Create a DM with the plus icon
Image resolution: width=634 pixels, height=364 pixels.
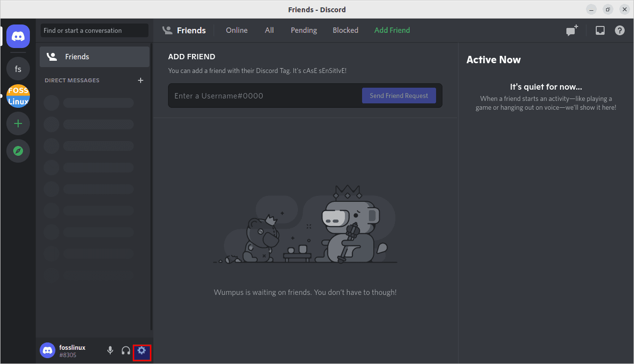[141, 80]
